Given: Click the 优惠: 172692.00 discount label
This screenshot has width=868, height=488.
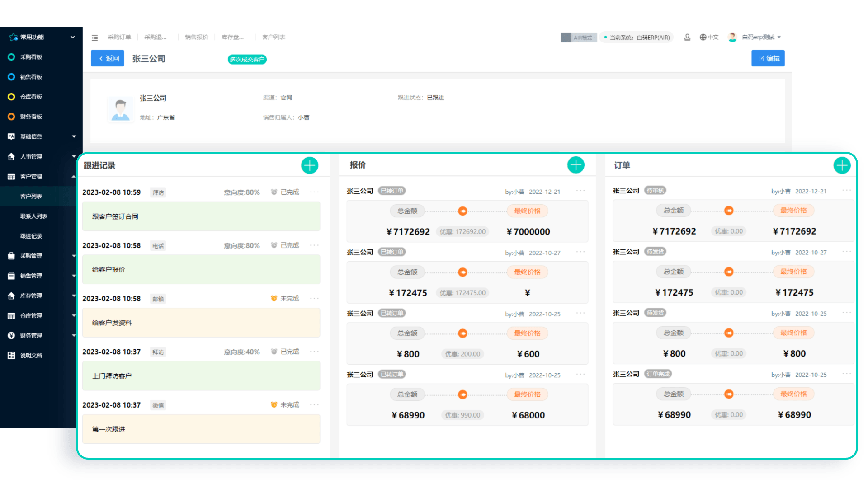Looking at the screenshot, I should point(462,231).
